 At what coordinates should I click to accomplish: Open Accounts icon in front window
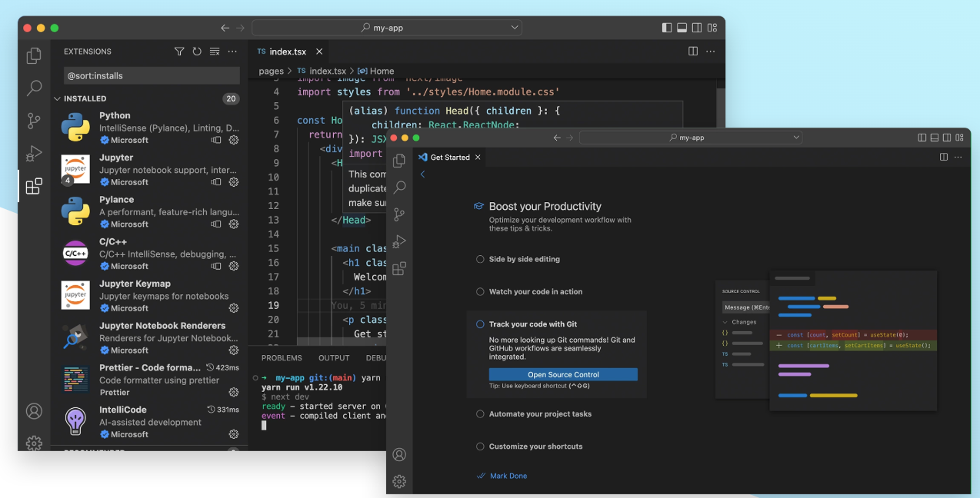[x=399, y=454]
